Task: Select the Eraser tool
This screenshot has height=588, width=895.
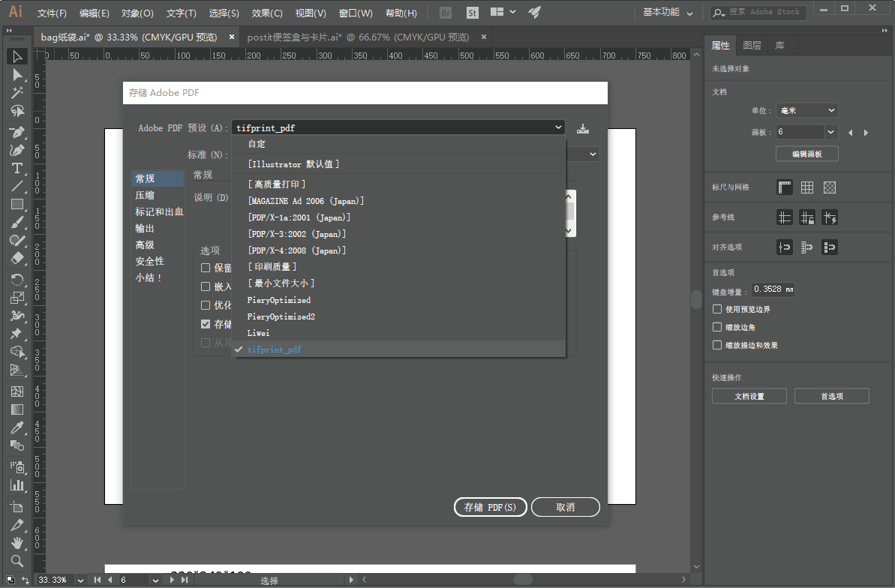Action: point(17,258)
